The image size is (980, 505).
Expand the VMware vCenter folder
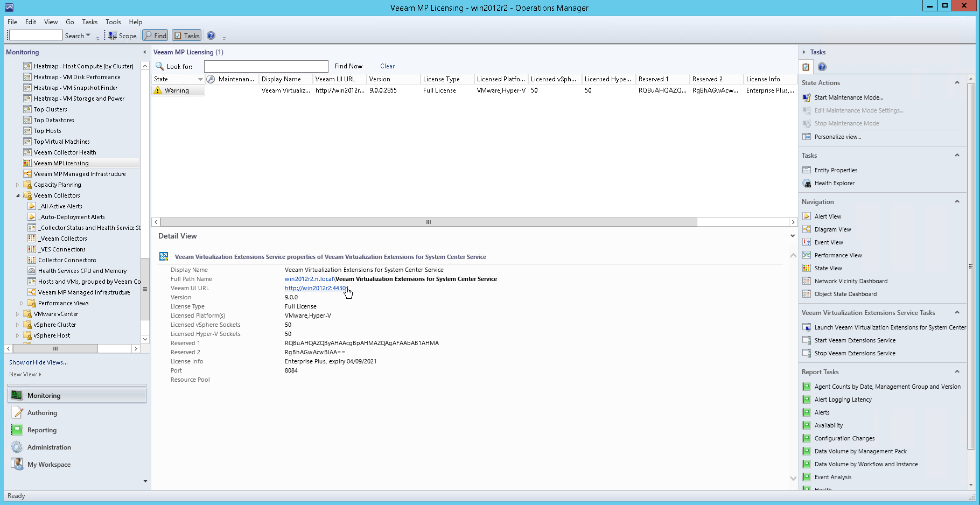tap(18, 314)
